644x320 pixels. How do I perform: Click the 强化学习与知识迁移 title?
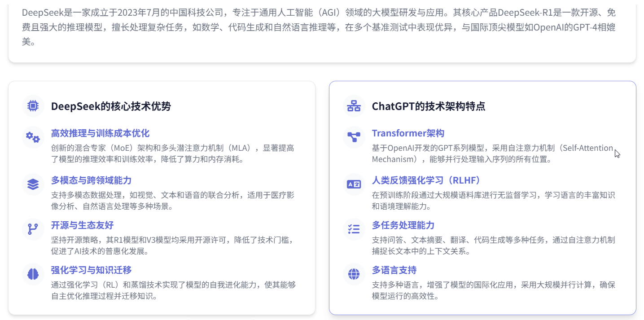[91, 270]
